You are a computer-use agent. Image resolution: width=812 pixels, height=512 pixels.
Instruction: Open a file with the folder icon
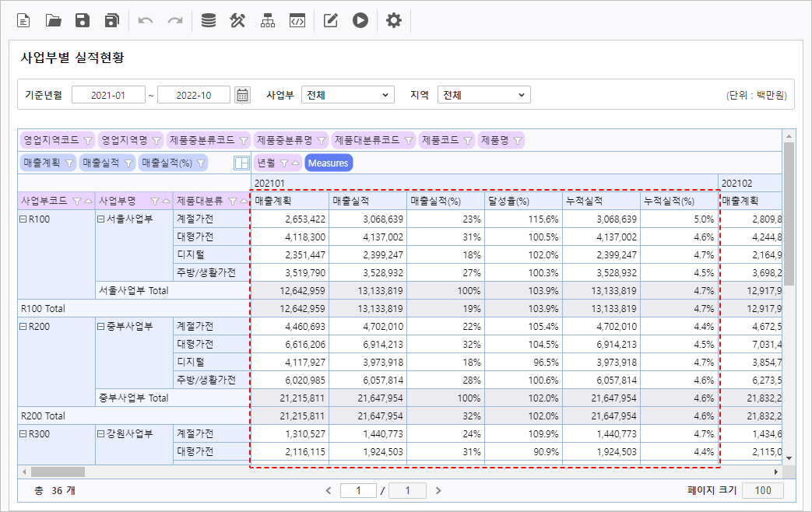click(54, 21)
